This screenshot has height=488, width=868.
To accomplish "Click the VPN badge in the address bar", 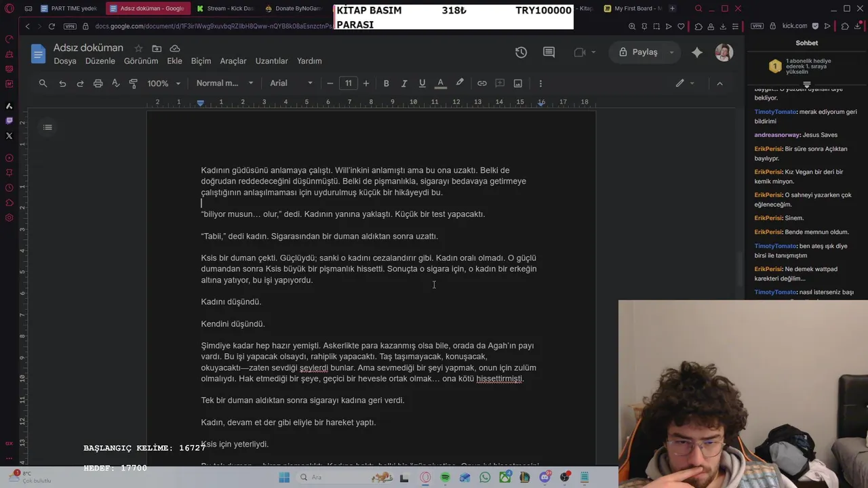I will tap(70, 26).
